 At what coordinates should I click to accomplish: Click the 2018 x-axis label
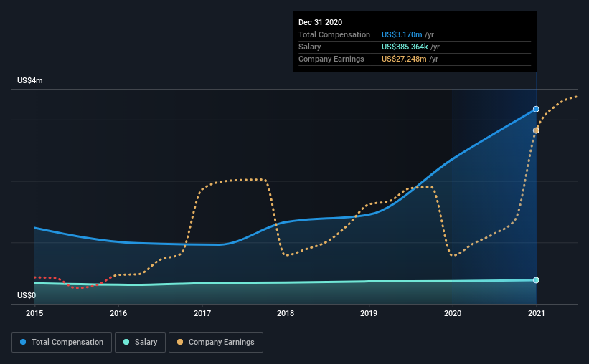point(286,313)
